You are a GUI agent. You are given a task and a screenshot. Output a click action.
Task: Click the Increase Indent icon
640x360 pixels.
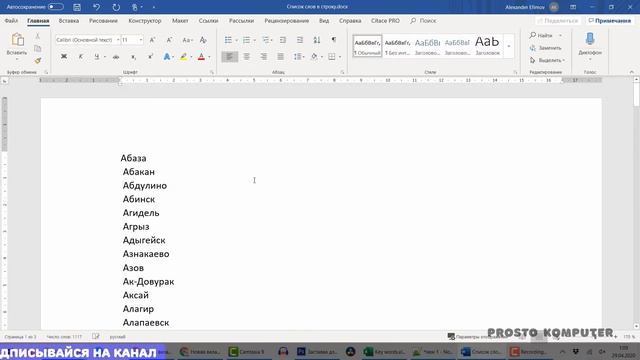300,40
